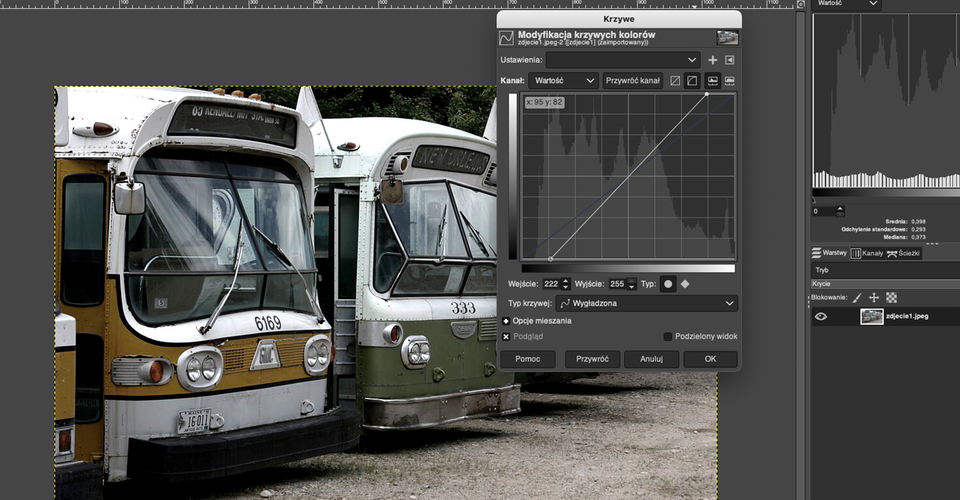Expand the Opcje mieszania section

point(506,321)
